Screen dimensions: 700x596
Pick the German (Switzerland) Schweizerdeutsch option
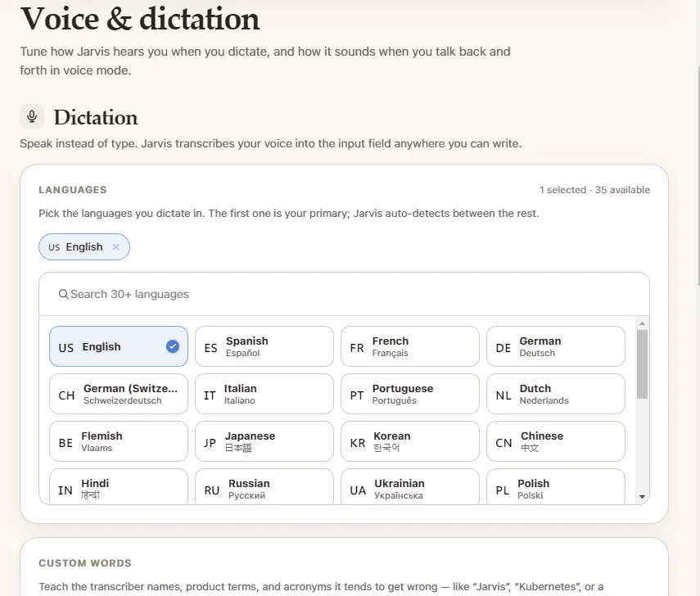tap(119, 394)
